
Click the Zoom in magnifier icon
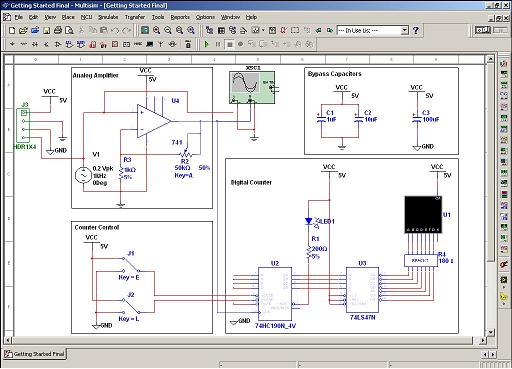[156, 31]
